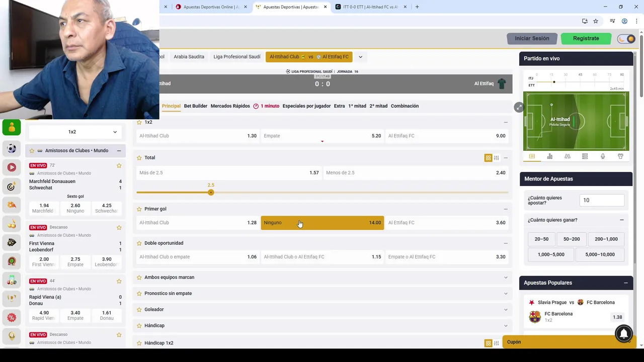
Task: Expand Ambos equipos marcan market
Action: pyautogui.click(x=506, y=277)
